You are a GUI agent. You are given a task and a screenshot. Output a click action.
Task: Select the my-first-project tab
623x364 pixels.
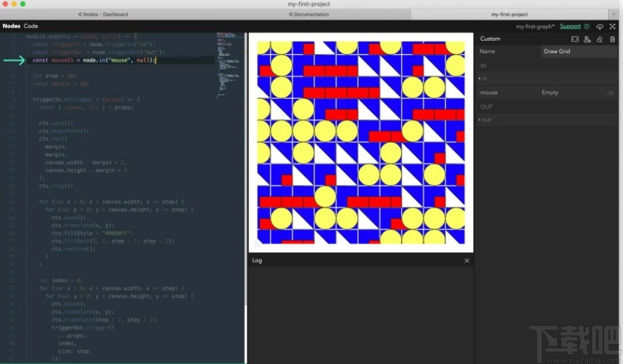[509, 14]
